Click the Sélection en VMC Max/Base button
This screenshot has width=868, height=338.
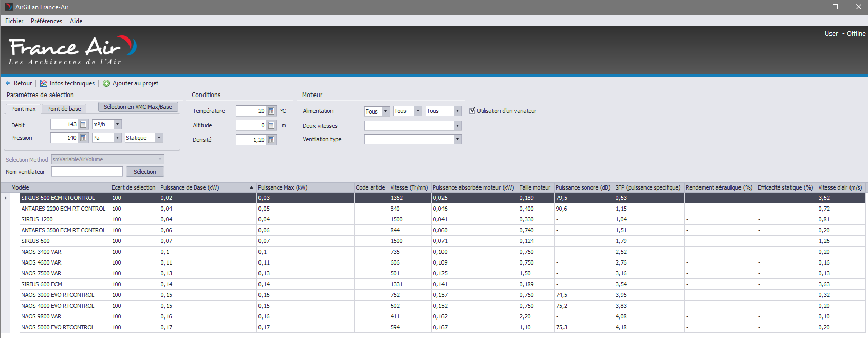click(x=138, y=107)
